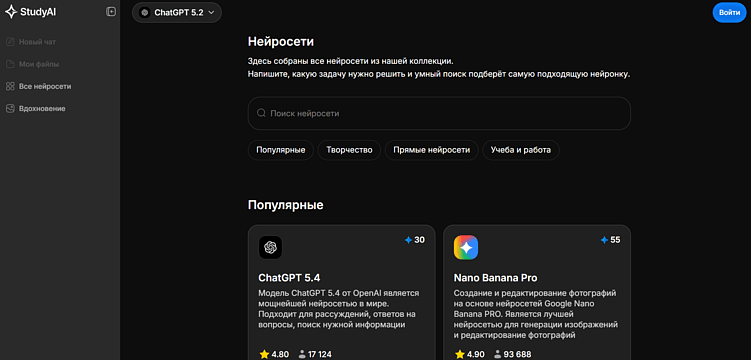This screenshot has width=751, height=360.
Task: Click the users icon beside 17 124
Action: pos(302,354)
